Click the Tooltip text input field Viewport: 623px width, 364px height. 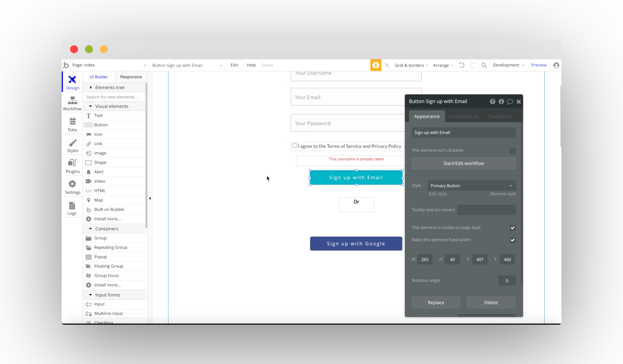486,210
